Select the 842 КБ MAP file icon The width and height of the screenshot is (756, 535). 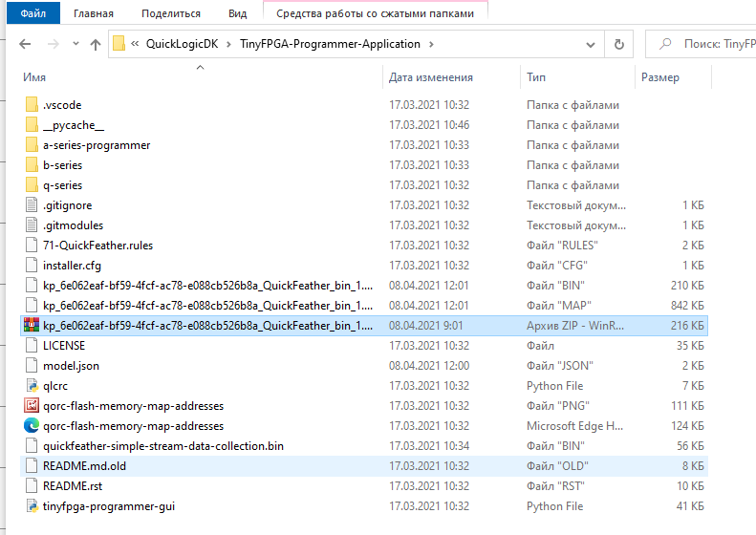[x=32, y=306]
